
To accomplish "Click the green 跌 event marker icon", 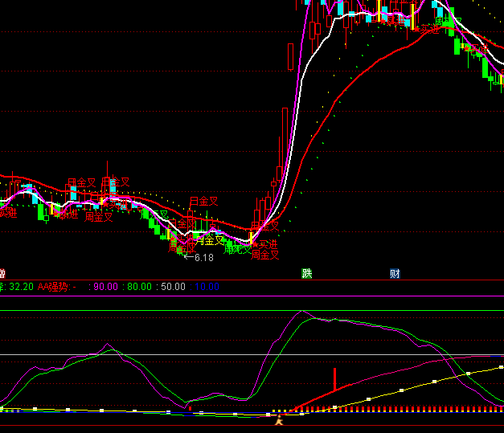I will click(x=306, y=273).
